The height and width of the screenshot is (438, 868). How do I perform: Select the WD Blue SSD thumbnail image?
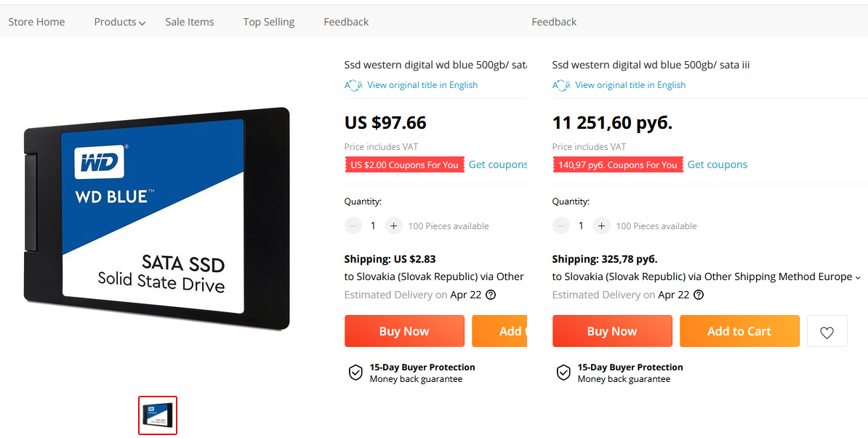click(x=158, y=415)
